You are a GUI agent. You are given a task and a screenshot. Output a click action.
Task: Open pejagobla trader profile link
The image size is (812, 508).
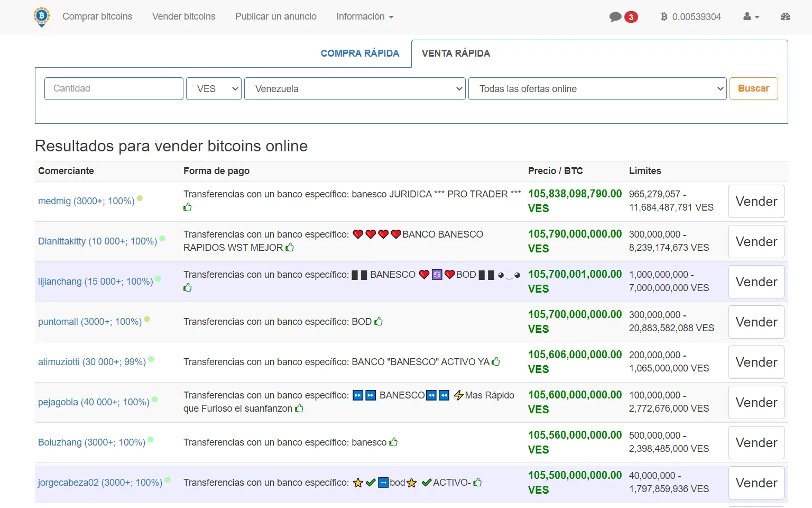[x=94, y=402]
